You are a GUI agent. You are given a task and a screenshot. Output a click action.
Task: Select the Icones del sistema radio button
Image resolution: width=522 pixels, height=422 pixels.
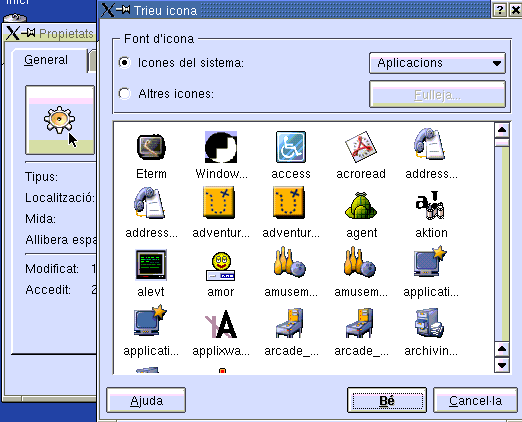(x=125, y=62)
